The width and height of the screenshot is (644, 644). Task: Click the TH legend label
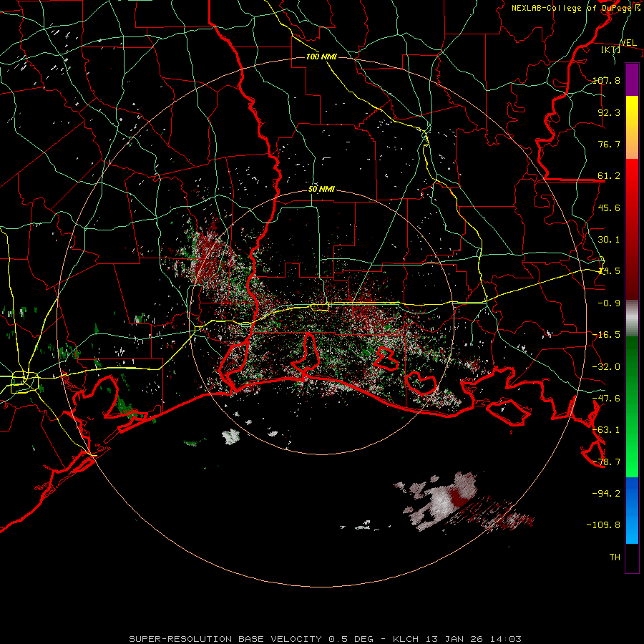tap(615, 557)
